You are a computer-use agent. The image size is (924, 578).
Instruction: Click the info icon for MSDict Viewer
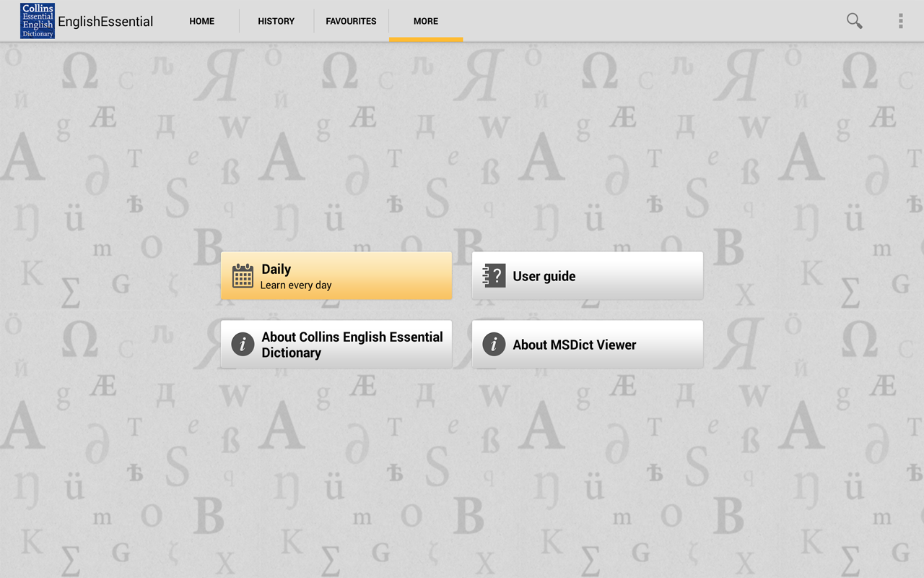[494, 344]
